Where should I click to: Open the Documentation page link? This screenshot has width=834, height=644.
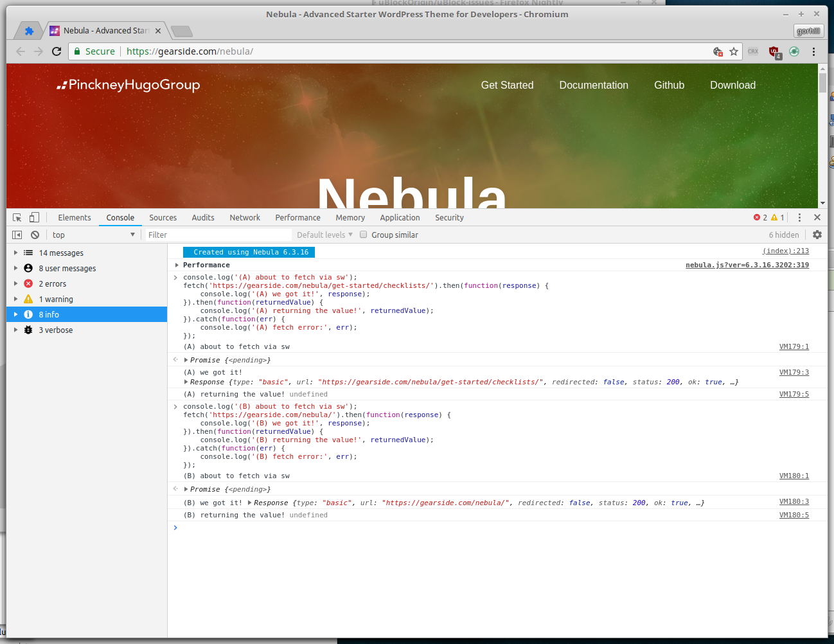(594, 85)
